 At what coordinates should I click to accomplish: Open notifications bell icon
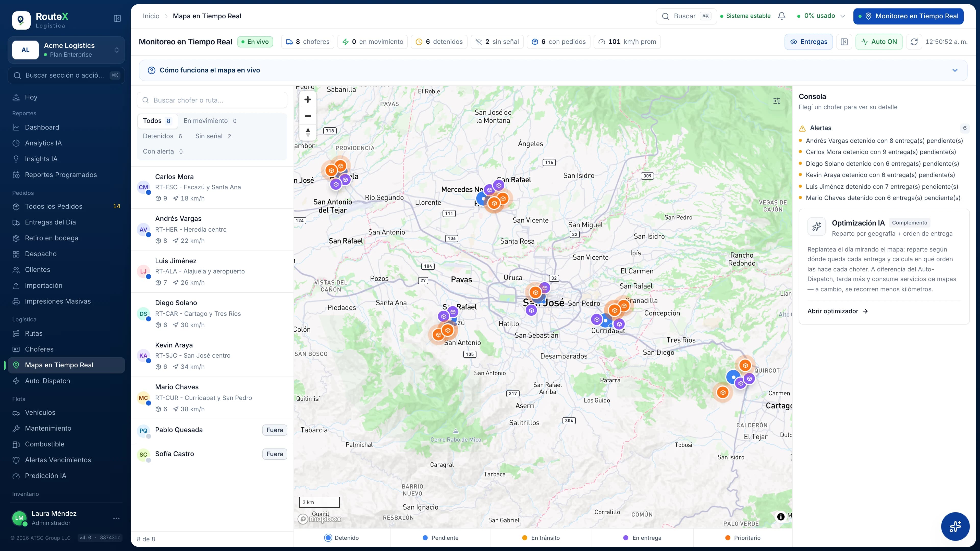(781, 16)
